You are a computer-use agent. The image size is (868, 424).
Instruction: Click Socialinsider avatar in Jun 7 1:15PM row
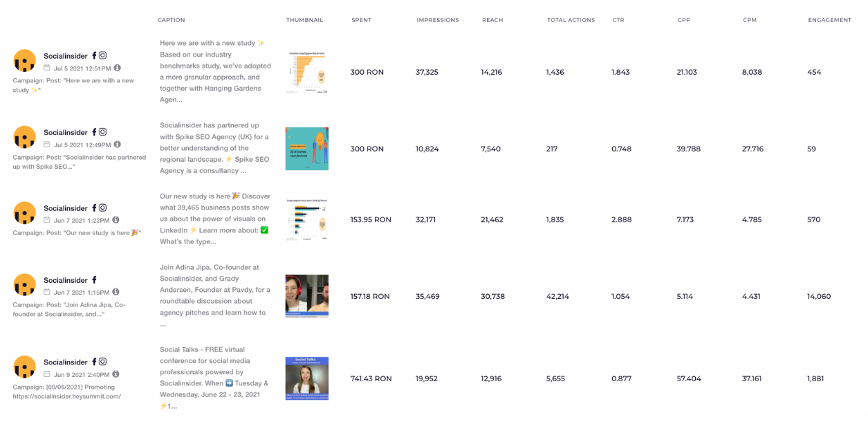point(25,285)
